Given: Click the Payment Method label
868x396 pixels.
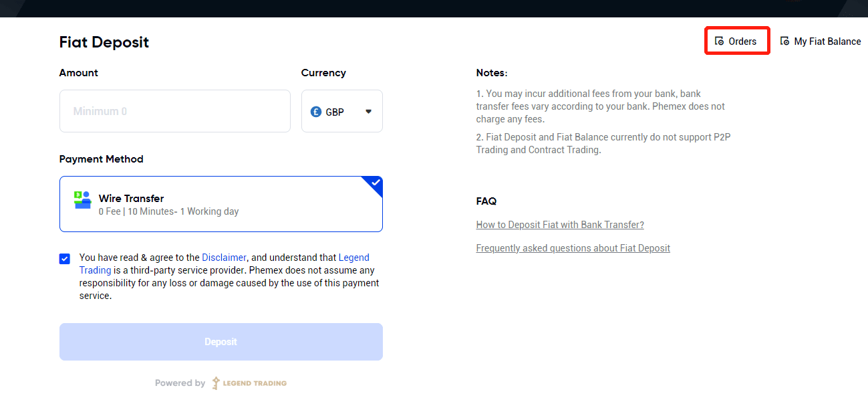Looking at the screenshot, I should (x=102, y=159).
